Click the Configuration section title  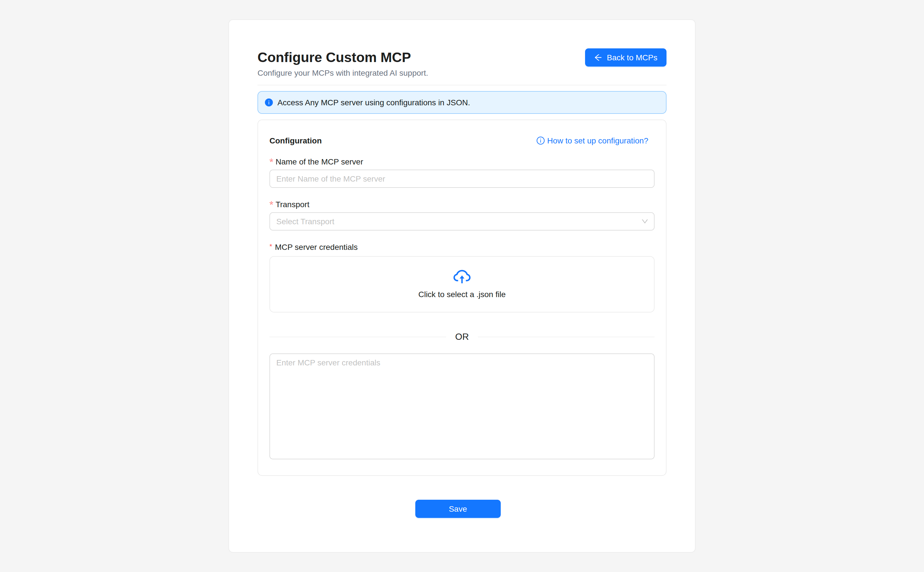[x=295, y=141]
